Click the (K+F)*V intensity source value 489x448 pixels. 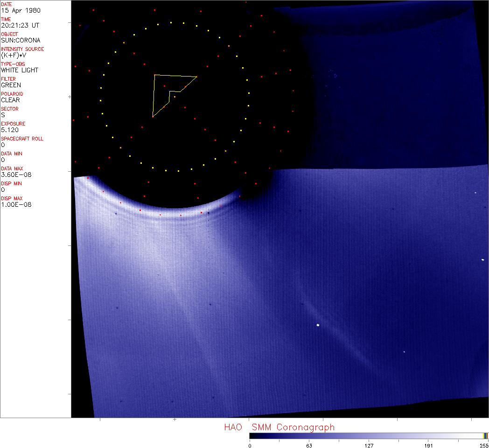pyautogui.click(x=14, y=55)
